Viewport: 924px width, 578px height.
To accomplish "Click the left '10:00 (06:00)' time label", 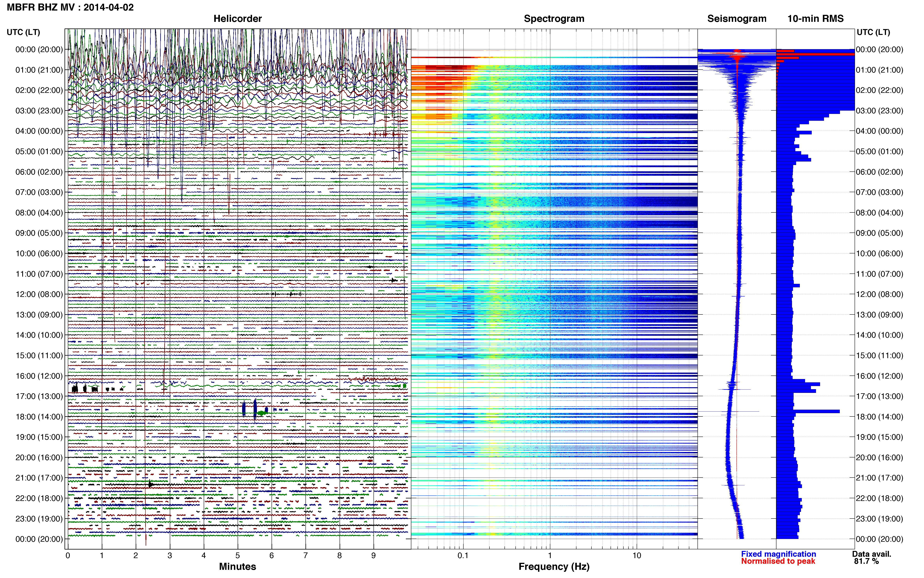I will [x=39, y=253].
